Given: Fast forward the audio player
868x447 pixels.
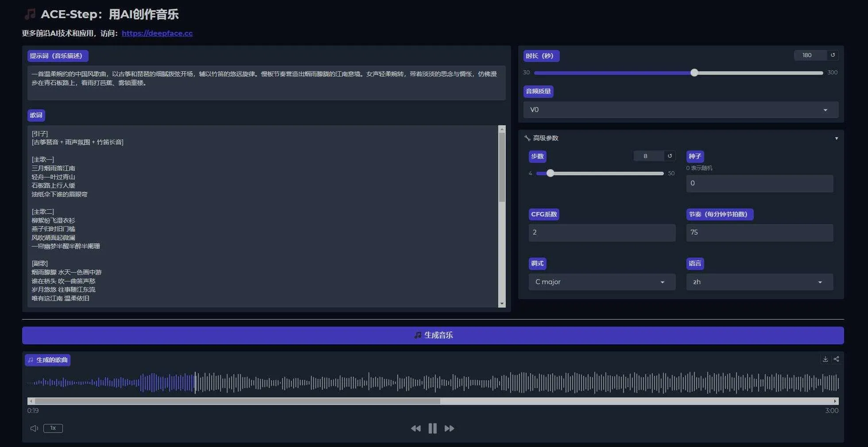Looking at the screenshot, I should tap(449, 428).
